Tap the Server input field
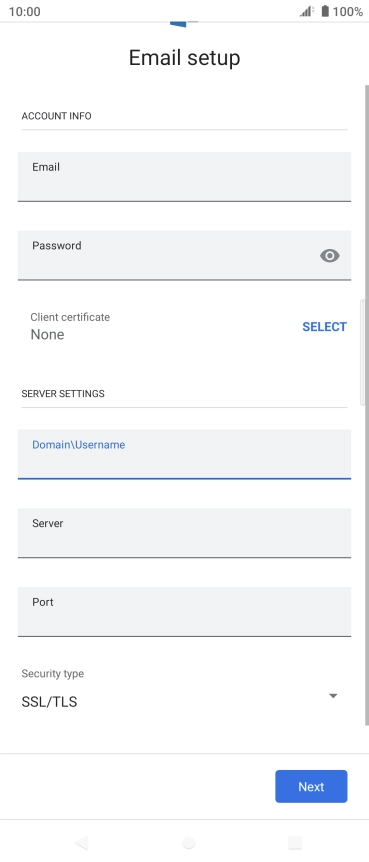This screenshot has height=862, width=369. click(x=184, y=533)
